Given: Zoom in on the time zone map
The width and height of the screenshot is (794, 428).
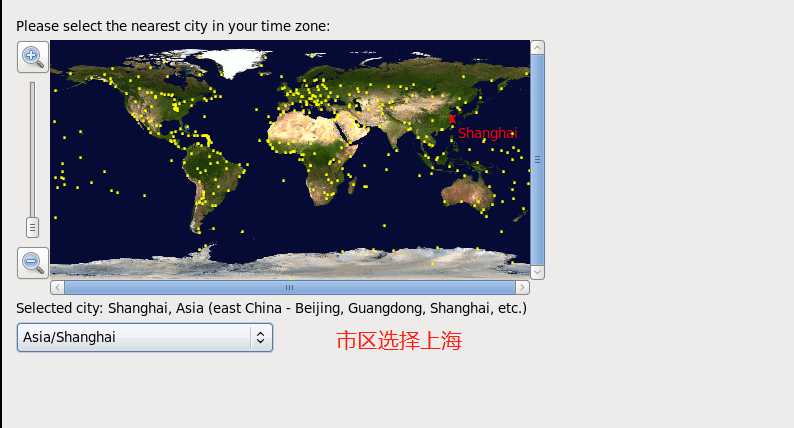Looking at the screenshot, I should [x=33, y=57].
